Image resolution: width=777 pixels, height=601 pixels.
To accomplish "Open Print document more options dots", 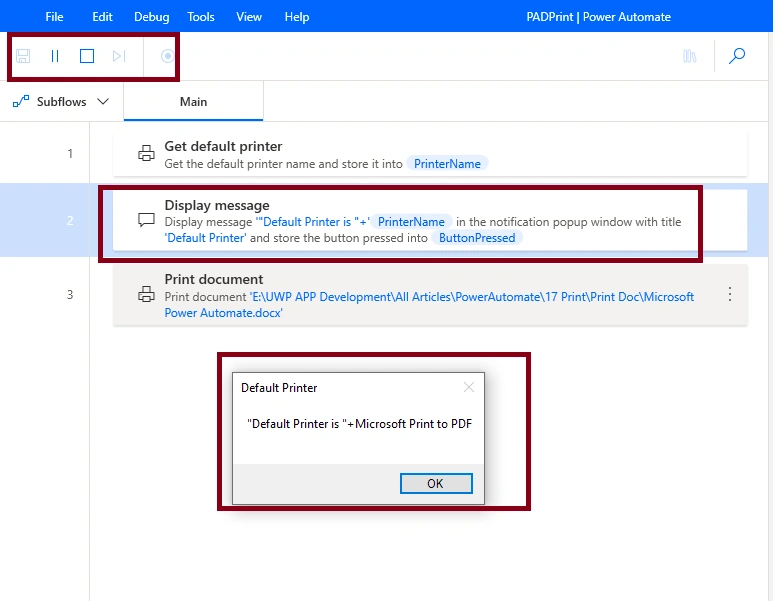I will [729, 294].
